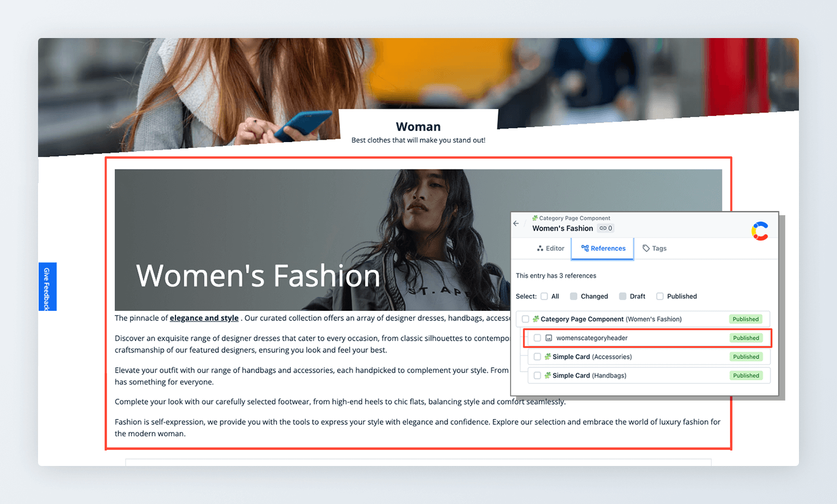Click the back arrow in the entry panel
The width and height of the screenshot is (837, 504).
click(x=516, y=223)
